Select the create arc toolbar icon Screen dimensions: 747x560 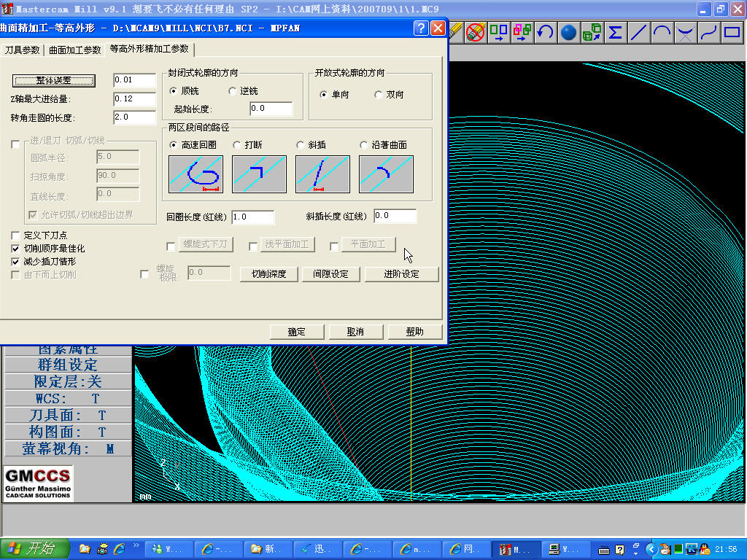click(662, 32)
